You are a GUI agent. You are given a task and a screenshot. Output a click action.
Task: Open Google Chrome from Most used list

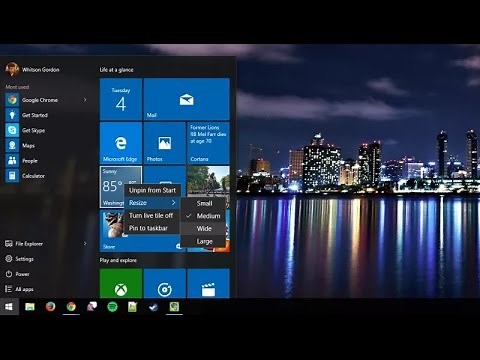[x=47, y=100]
